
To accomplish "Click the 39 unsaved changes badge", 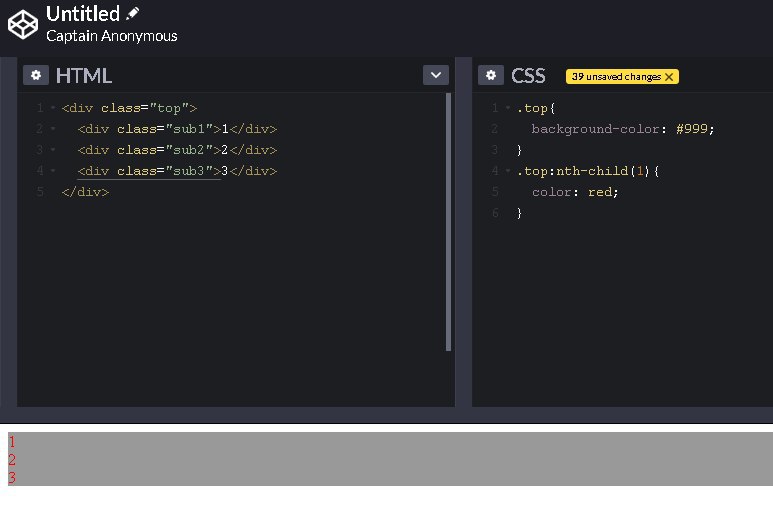I will tap(622, 77).
